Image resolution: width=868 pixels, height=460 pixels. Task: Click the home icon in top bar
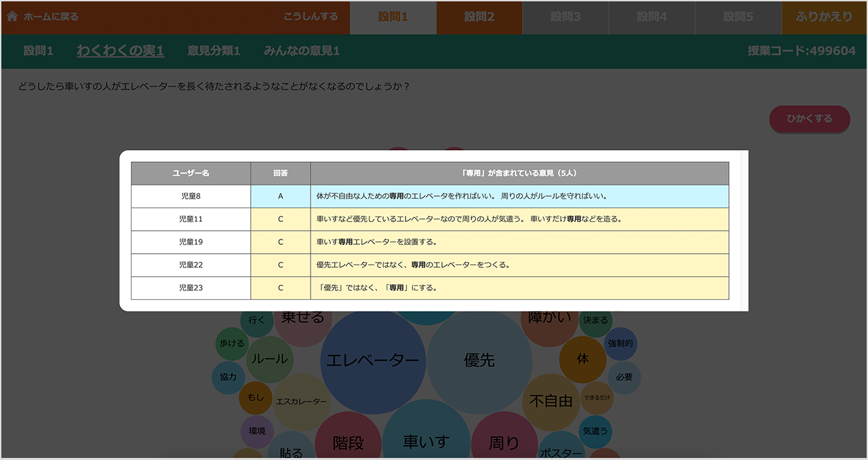[x=12, y=17]
